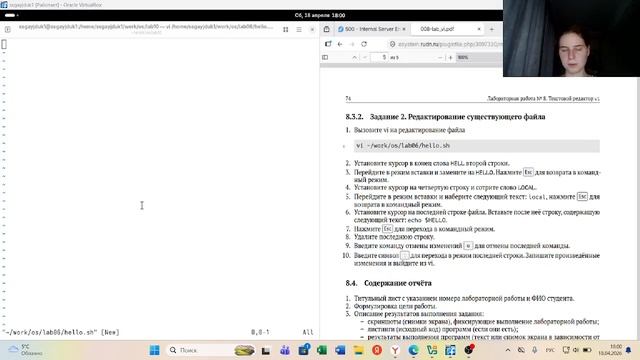Image resolution: width=640 pixels, height=360 pixels.
Task: Toggle the PDF sidebar panel
Action: [325, 58]
